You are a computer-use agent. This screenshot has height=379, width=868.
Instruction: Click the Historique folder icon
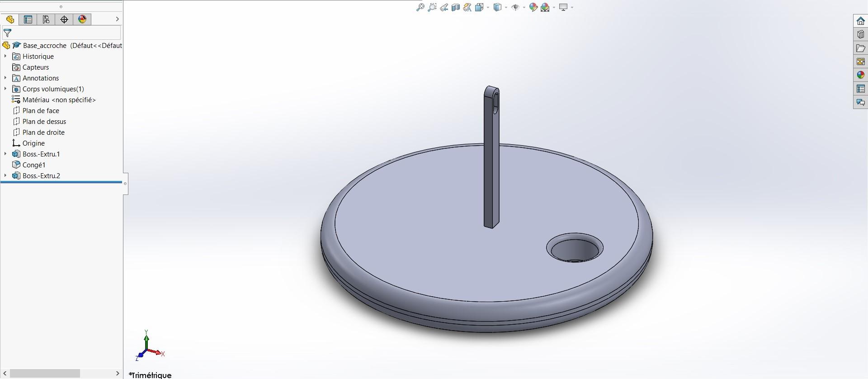point(16,57)
